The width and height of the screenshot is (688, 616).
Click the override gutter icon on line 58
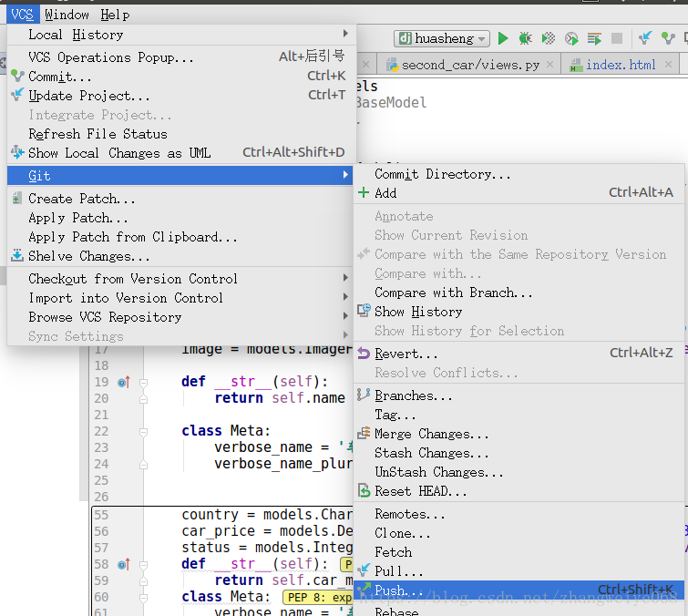point(124,564)
